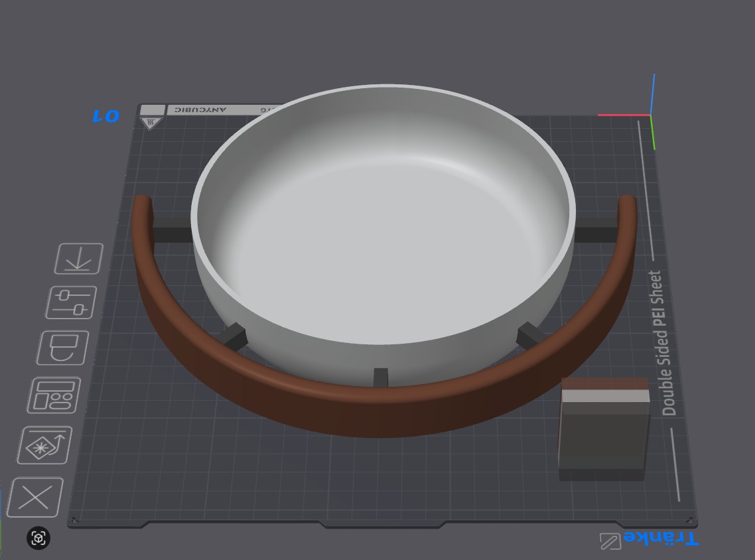This screenshot has height=560, width=755.
Task: Click the arrange objects plate icon
Action: (54, 395)
